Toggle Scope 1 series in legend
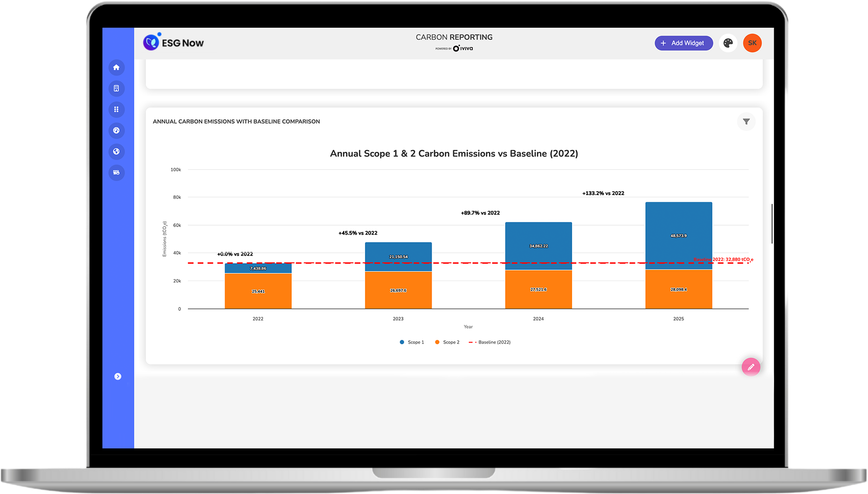The image size is (868, 494). pyautogui.click(x=412, y=342)
